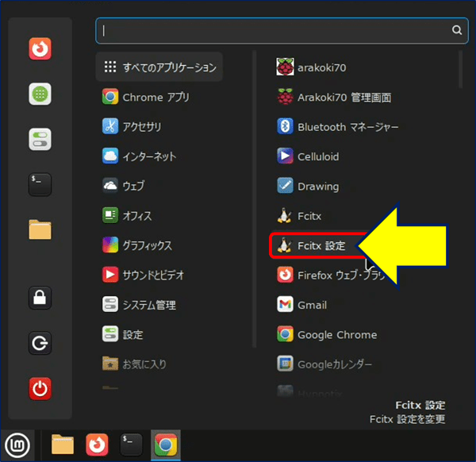The image size is (476, 462).
Task: Select すべてのアプリケーション category
Action: 159,67
